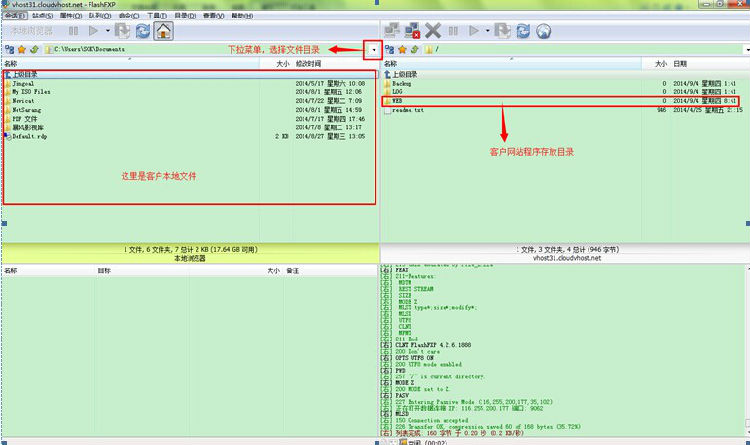Select readme.txt in the remote pane

pyautogui.click(x=407, y=110)
